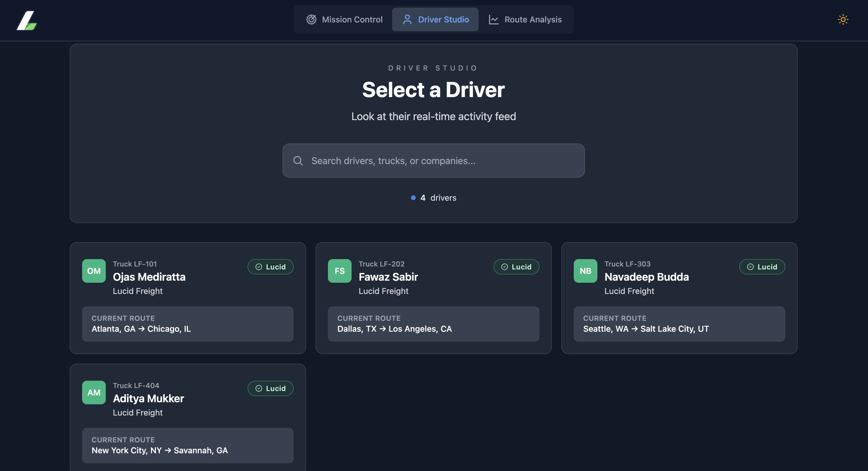Click the NB avatar for Navadeep Budda

585,271
